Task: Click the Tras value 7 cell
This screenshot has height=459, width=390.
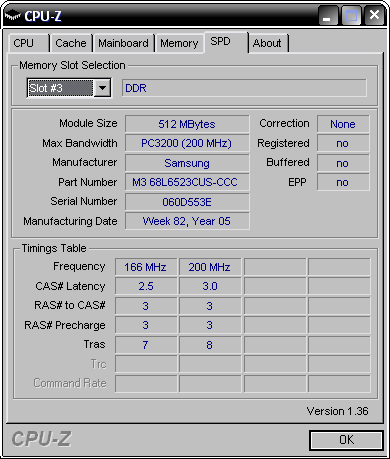Action: [146, 345]
